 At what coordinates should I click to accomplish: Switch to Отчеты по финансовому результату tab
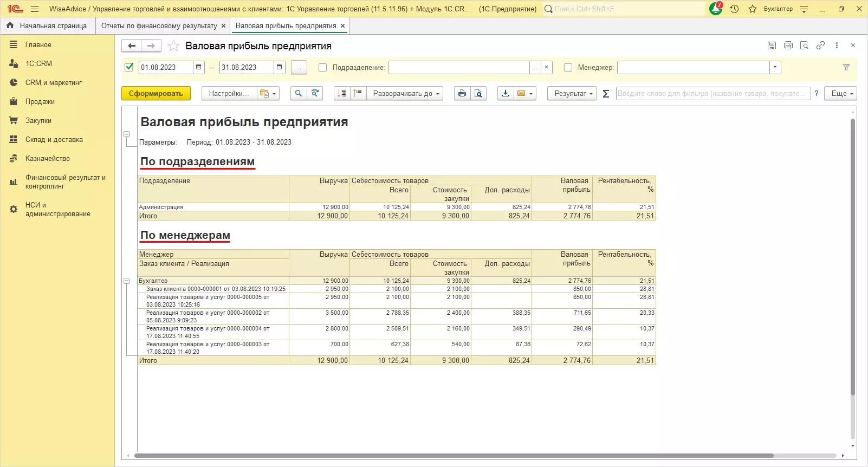(x=159, y=25)
